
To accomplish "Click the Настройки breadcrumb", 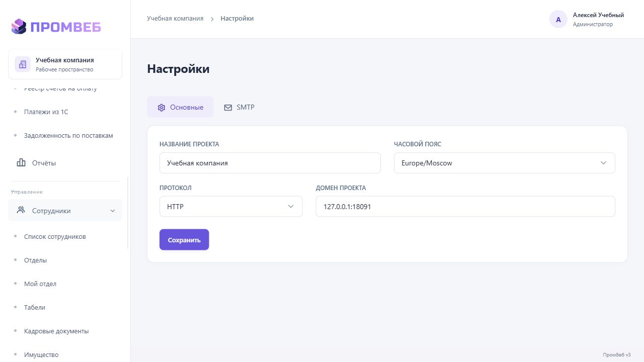I will pyautogui.click(x=237, y=19).
